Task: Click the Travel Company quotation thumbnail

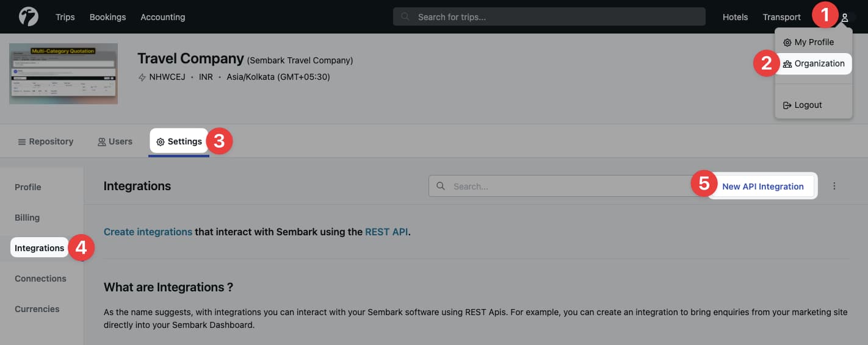Action: [x=63, y=74]
